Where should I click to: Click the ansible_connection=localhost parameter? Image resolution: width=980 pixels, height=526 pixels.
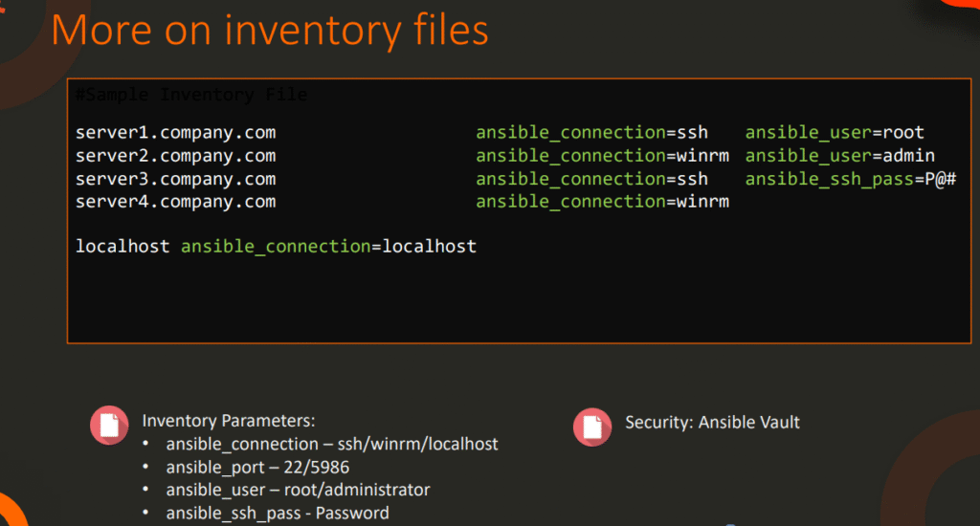pos(328,247)
